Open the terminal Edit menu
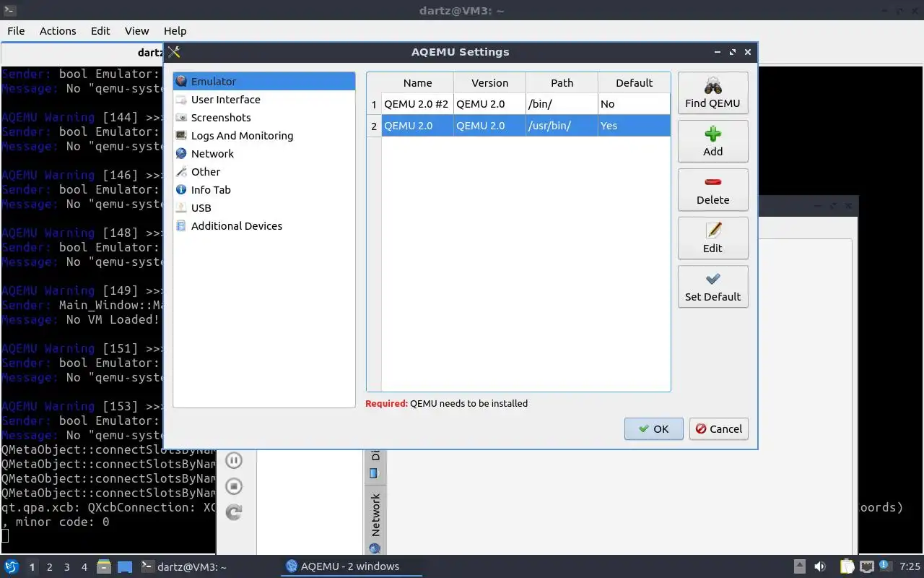This screenshot has height=578, width=924. click(x=100, y=30)
